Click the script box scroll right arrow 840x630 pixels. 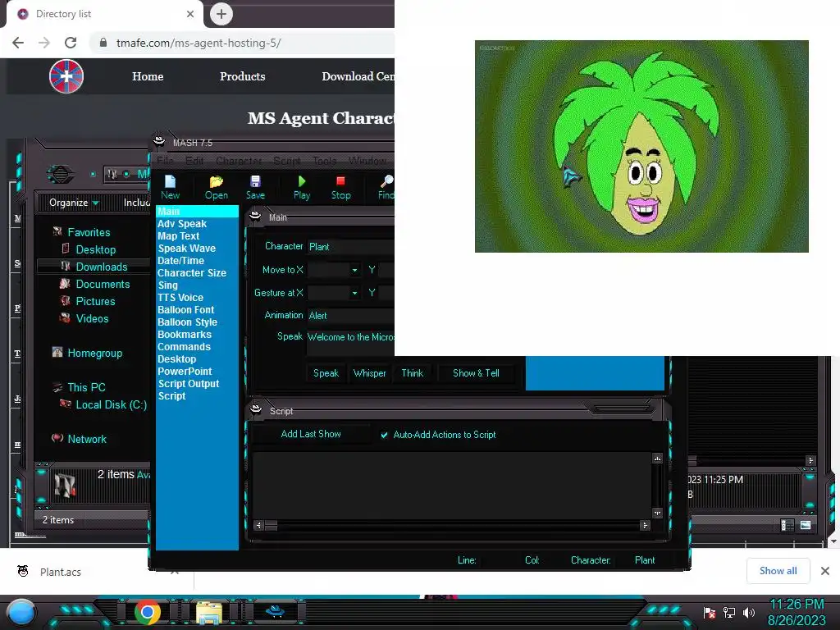(645, 526)
